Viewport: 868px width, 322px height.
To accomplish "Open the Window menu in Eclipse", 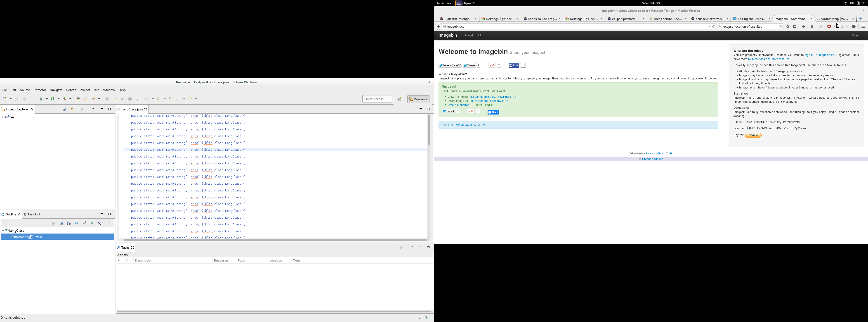I will 109,90.
